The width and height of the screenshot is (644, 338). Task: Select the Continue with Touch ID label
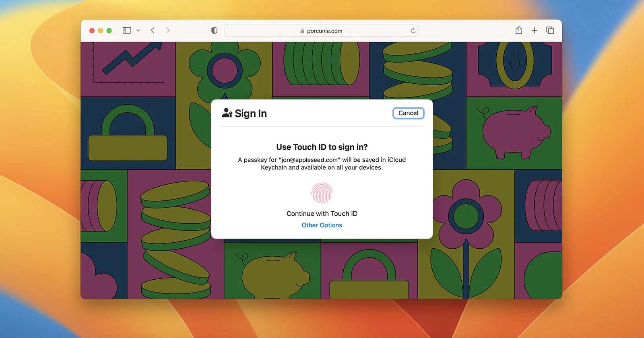(322, 214)
